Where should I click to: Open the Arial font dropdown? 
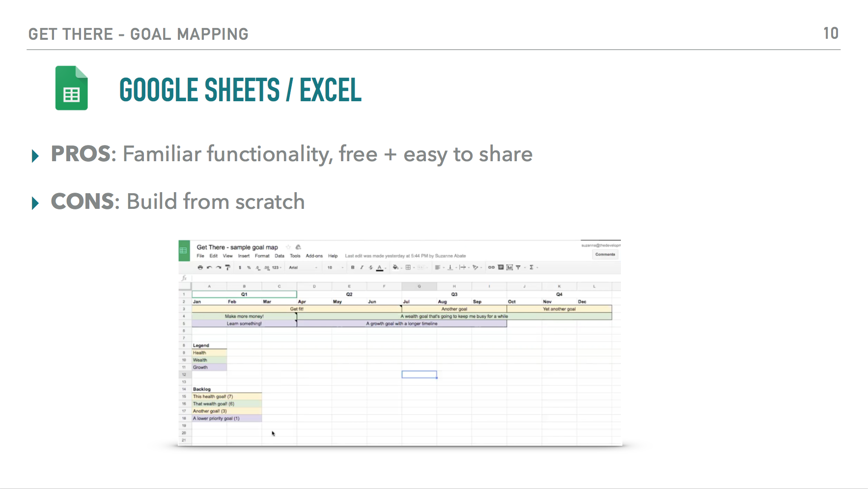pos(303,268)
